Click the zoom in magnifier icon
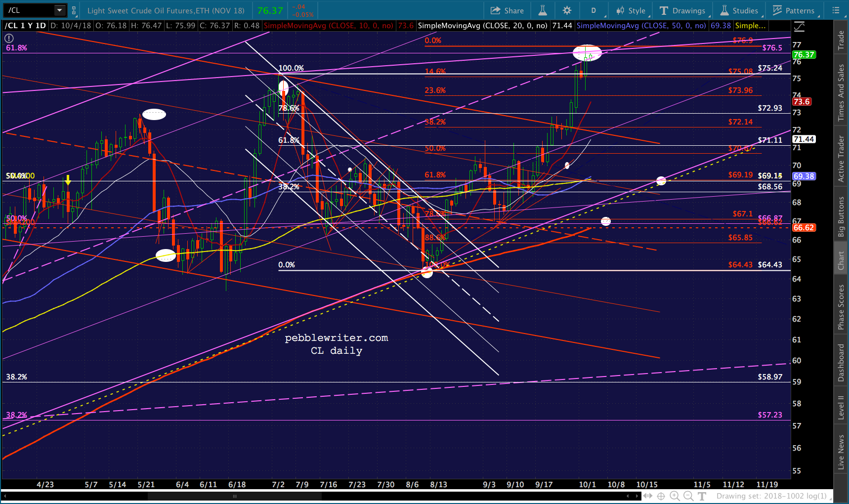This screenshot has width=849, height=504. coord(675,496)
